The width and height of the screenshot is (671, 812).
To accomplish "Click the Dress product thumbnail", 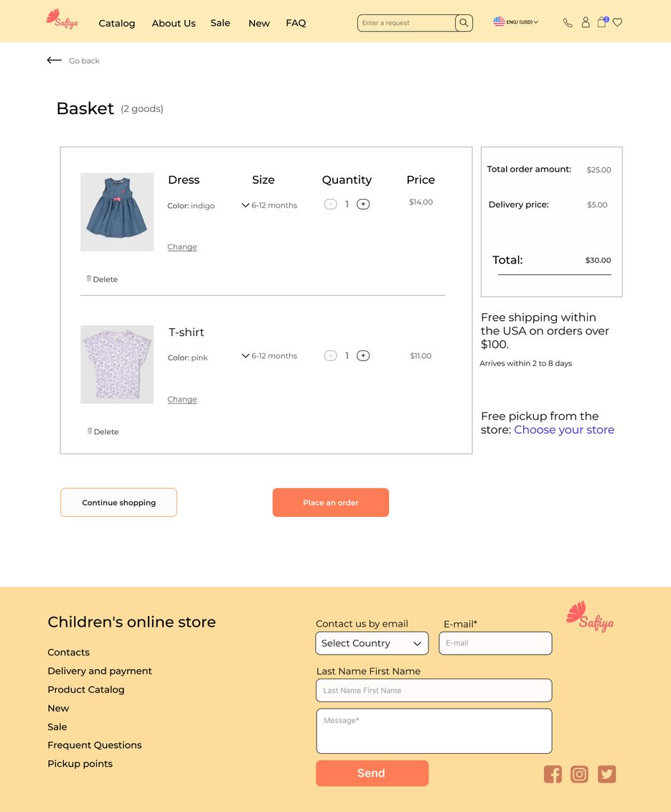I will click(x=117, y=212).
